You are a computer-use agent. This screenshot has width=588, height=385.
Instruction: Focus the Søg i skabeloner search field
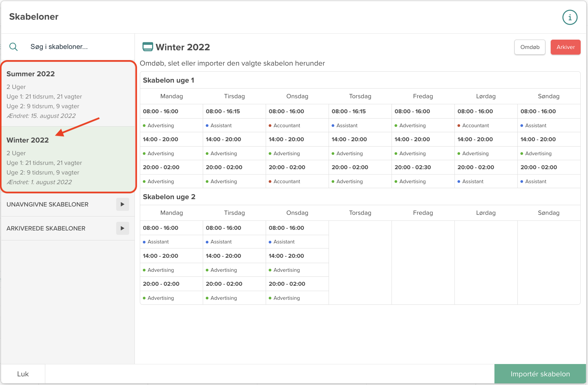(x=77, y=47)
